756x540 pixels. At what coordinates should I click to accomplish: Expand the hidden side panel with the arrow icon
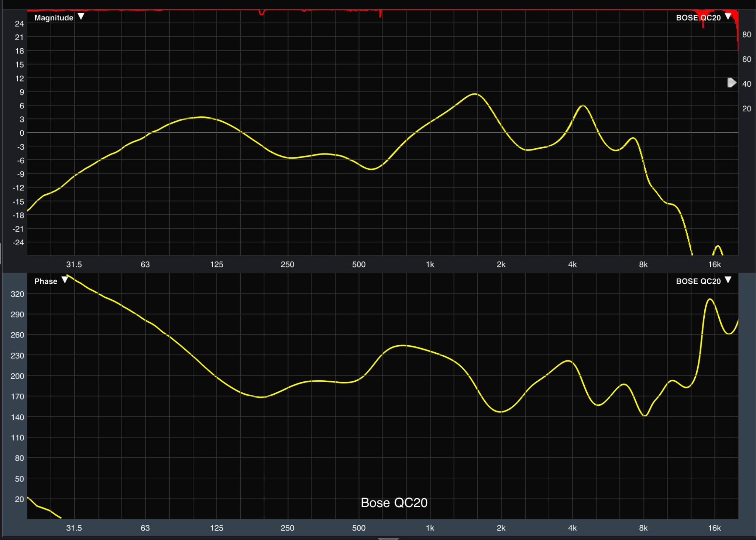732,83
